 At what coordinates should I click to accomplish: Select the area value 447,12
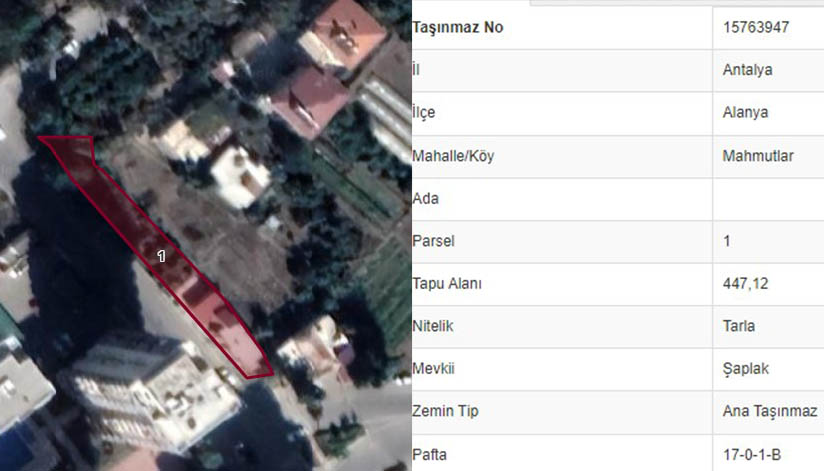(x=745, y=284)
